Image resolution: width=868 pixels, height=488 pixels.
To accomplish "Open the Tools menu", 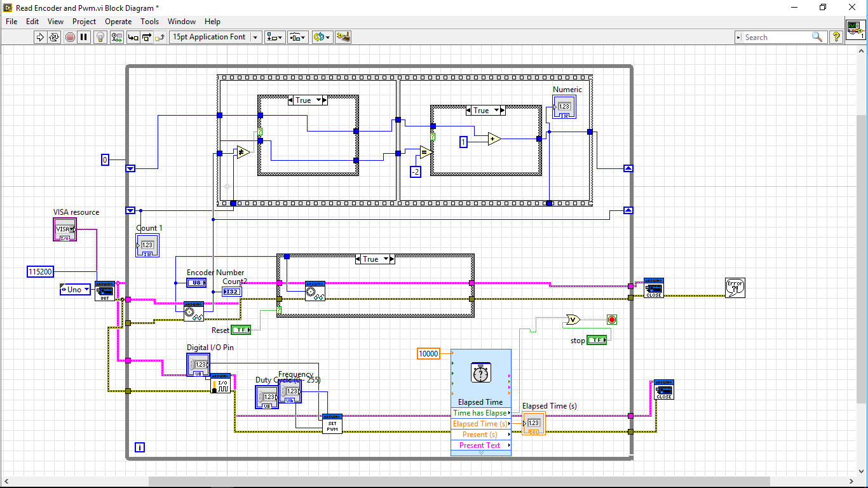I will (x=149, y=21).
